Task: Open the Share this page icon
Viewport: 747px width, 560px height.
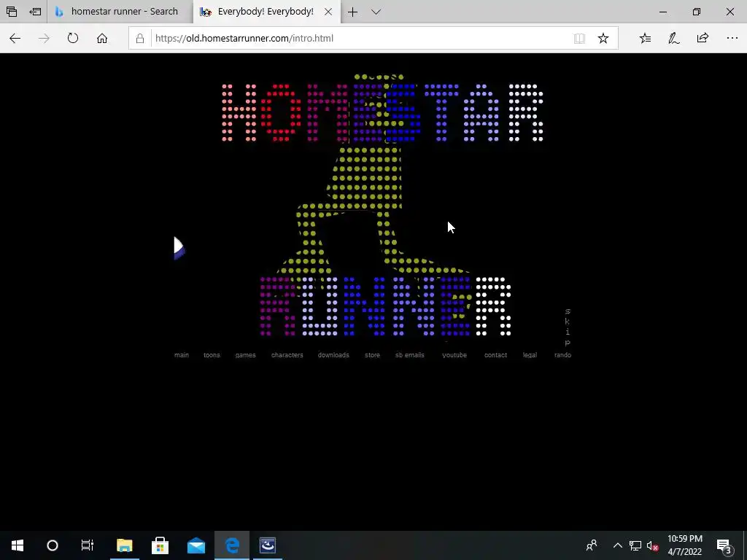Action: (703, 38)
